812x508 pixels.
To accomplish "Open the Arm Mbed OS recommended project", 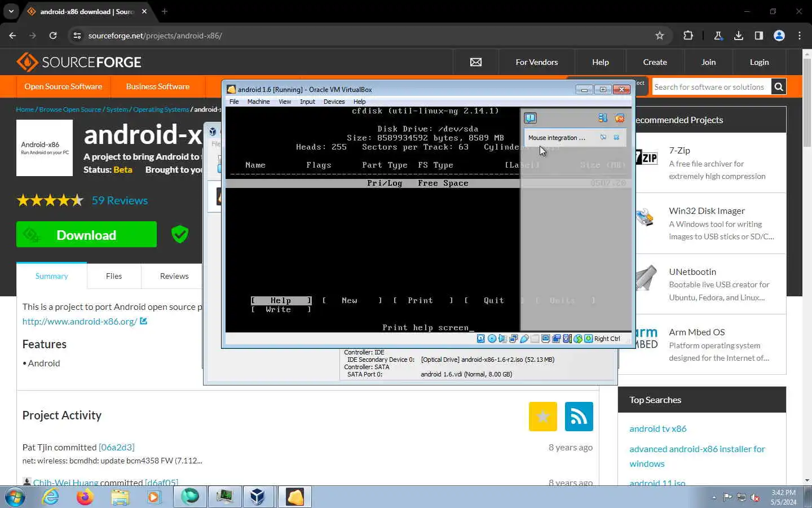I will click(x=696, y=332).
